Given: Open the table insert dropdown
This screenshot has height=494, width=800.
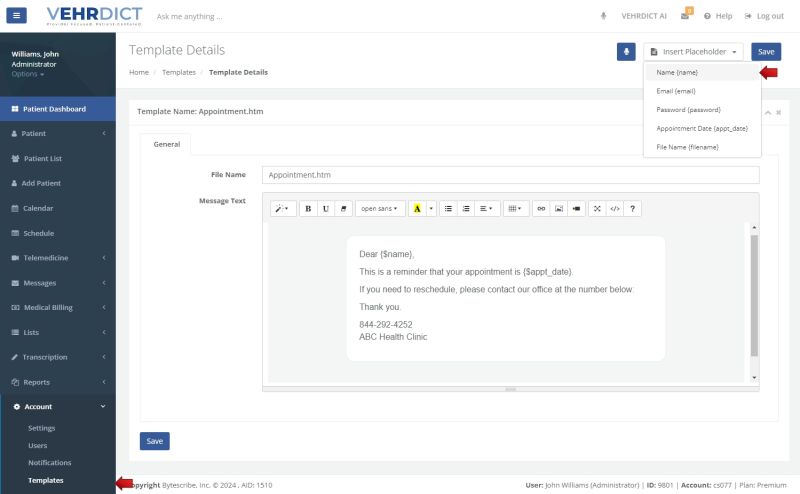Looking at the screenshot, I should click(x=516, y=209).
